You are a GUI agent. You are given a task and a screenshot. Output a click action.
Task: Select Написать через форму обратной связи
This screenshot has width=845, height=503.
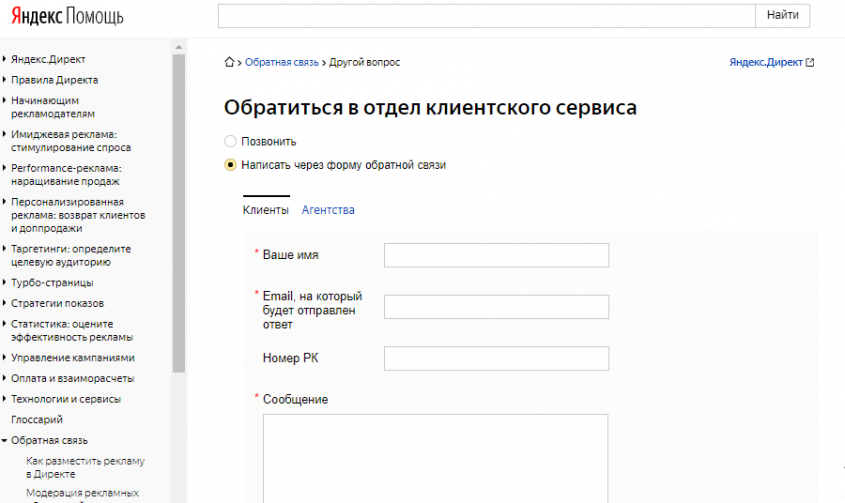[x=231, y=165]
